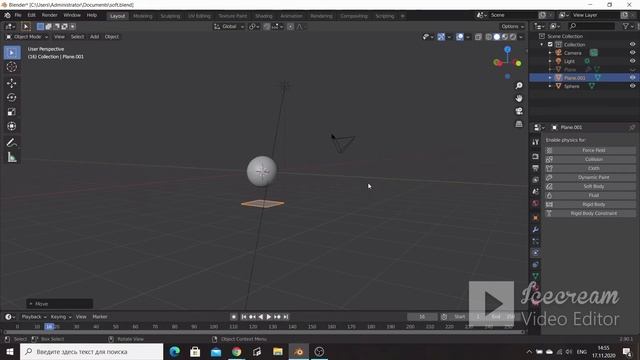The width and height of the screenshot is (640, 360).
Task: Open the Window menu
Action: point(72,15)
